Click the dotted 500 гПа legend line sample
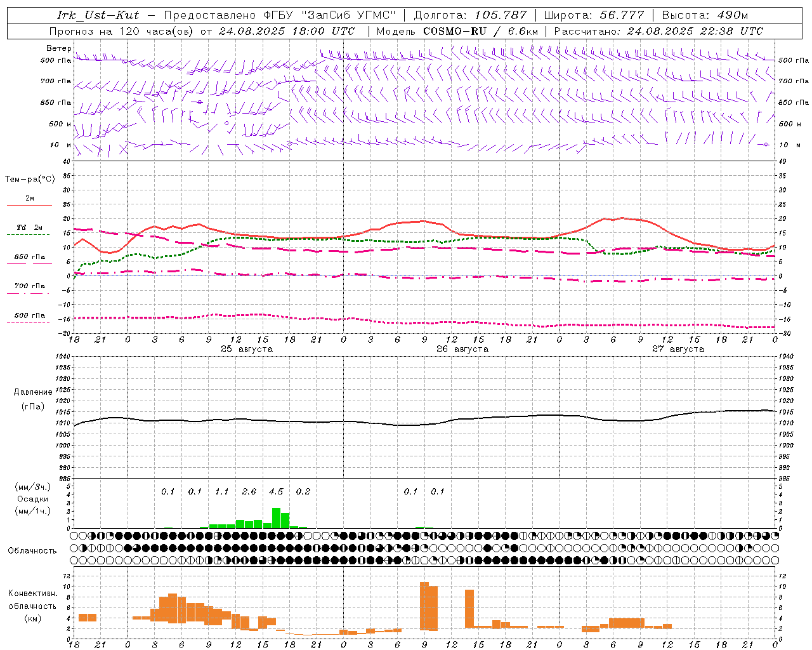The image size is (812, 650). [28, 322]
